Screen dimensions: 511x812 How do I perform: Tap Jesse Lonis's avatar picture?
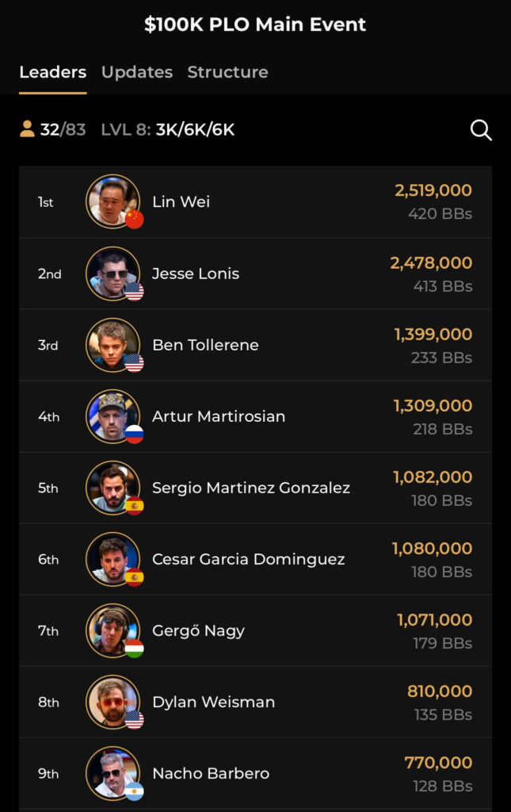pyautogui.click(x=112, y=274)
